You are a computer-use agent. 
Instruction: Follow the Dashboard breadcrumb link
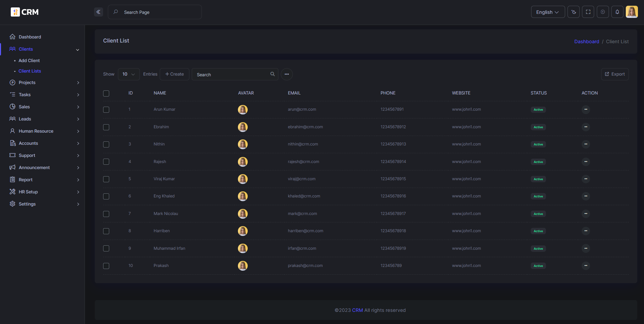click(x=587, y=42)
